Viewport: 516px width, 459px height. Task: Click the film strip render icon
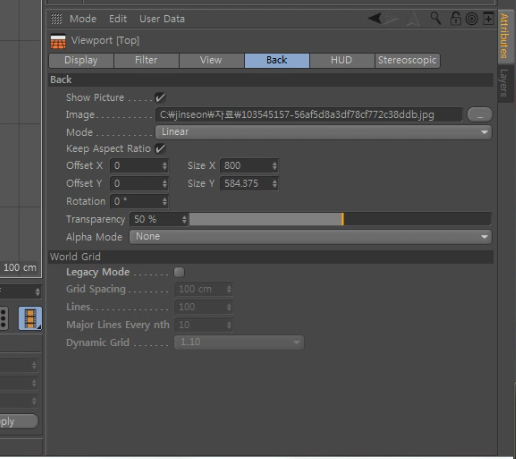click(30, 318)
